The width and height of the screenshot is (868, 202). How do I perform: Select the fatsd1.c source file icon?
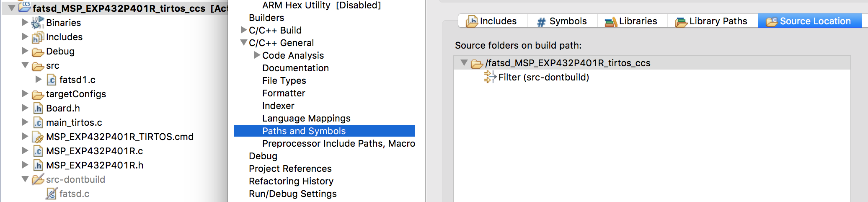tap(52, 80)
